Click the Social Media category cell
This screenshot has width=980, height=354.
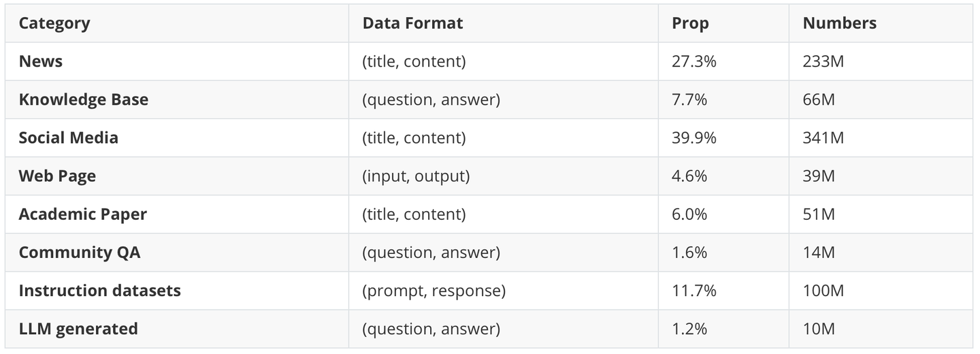(x=68, y=138)
